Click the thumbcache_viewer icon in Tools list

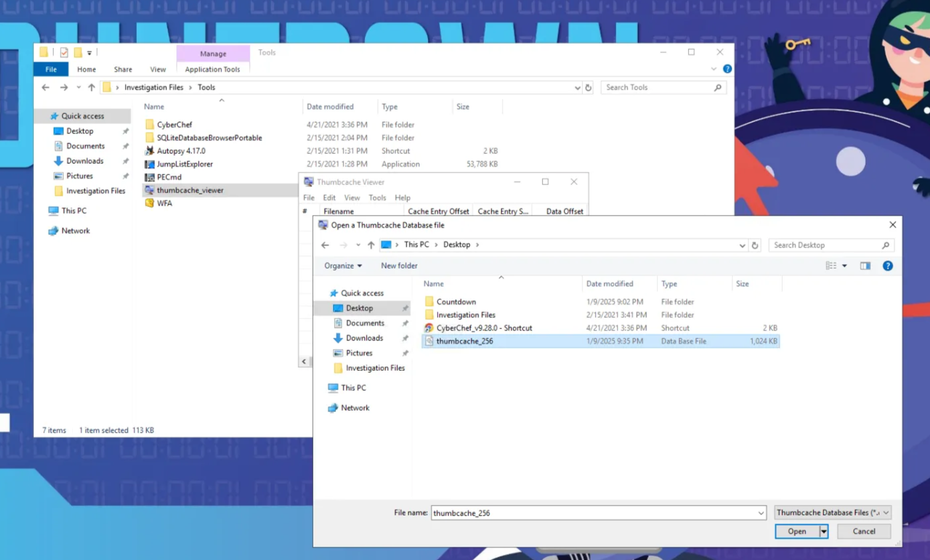149,190
